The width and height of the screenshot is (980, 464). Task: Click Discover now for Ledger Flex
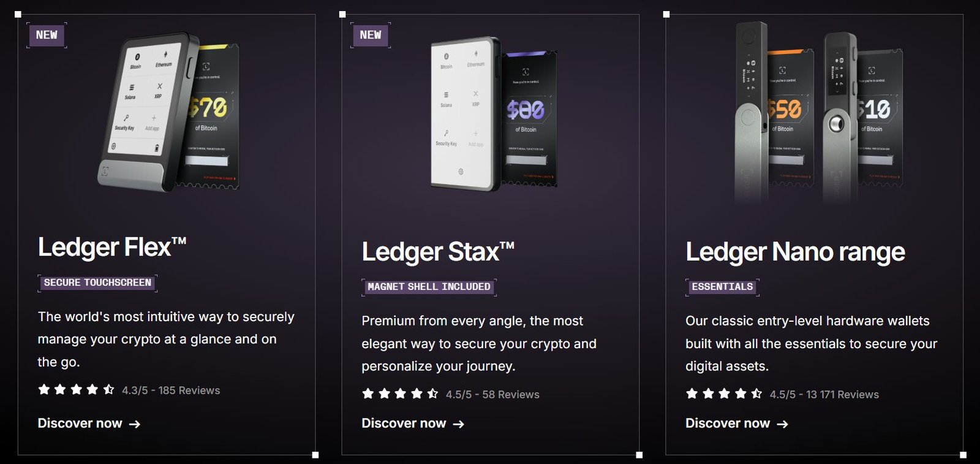(88, 423)
